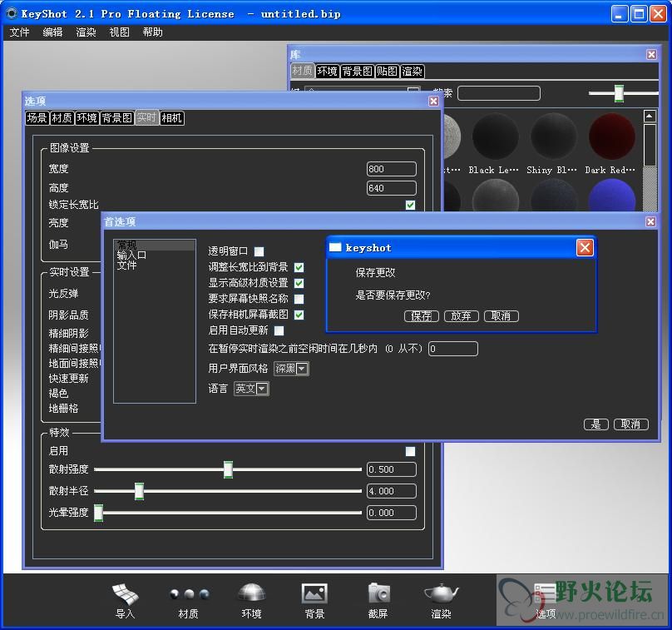Select 输入口 in preferences list
The width and height of the screenshot is (672, 630).
[x=131, y=255]
